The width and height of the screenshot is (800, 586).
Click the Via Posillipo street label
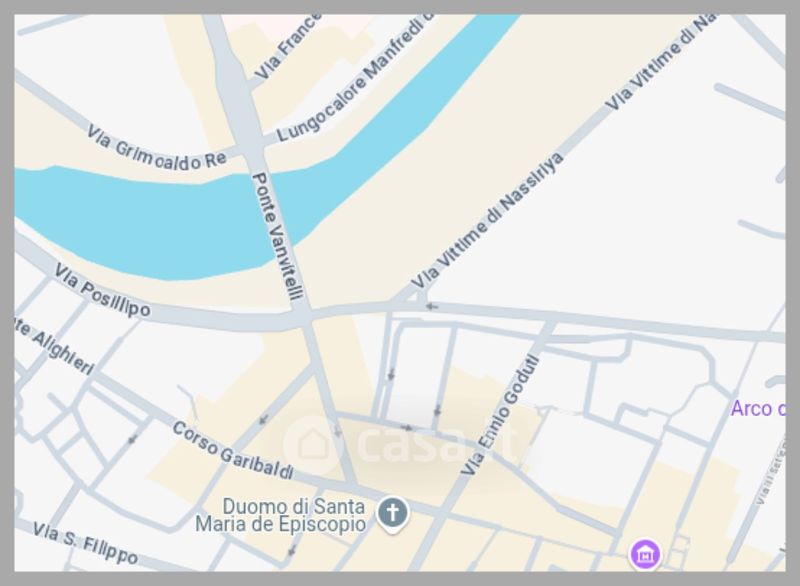103,290
